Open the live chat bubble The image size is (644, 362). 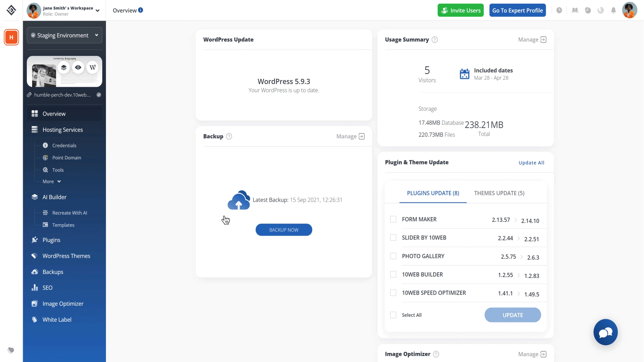pyautogui.click(x=605, y=332)
